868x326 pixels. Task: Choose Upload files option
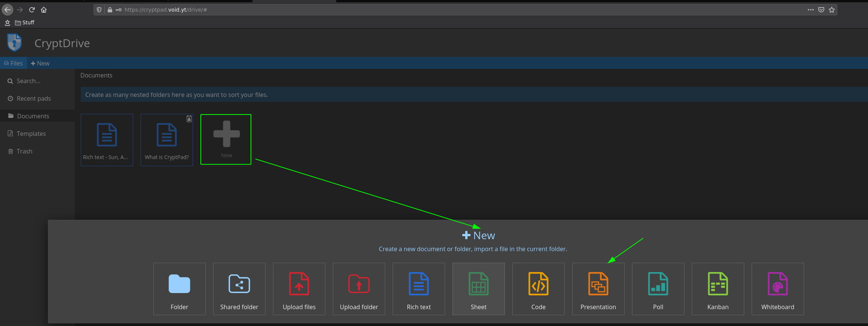[x=299, y=289]
